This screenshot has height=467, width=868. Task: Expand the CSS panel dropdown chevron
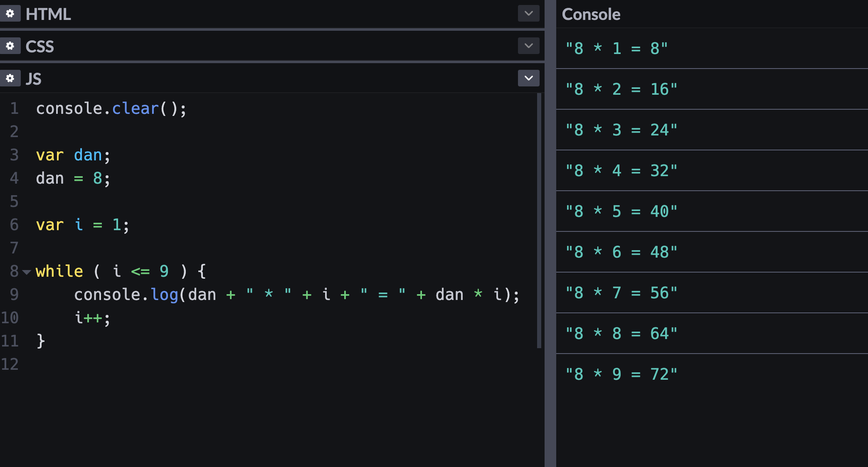(528, 46)
